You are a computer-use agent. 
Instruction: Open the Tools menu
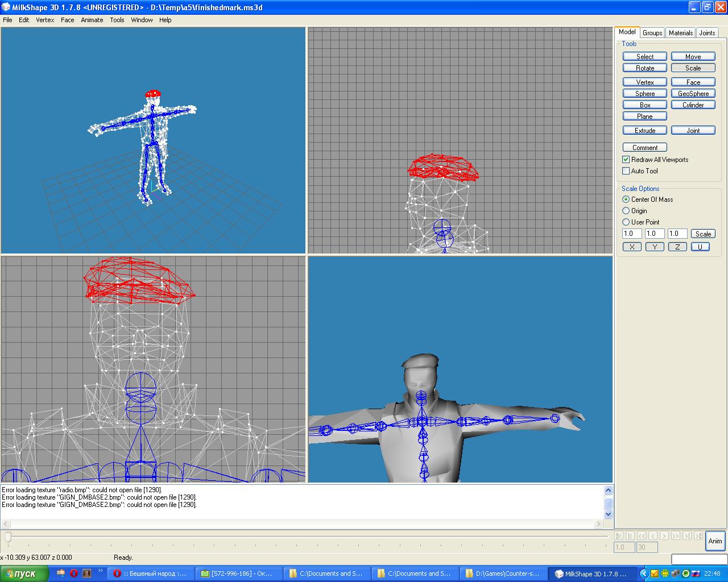coord(117,20)
